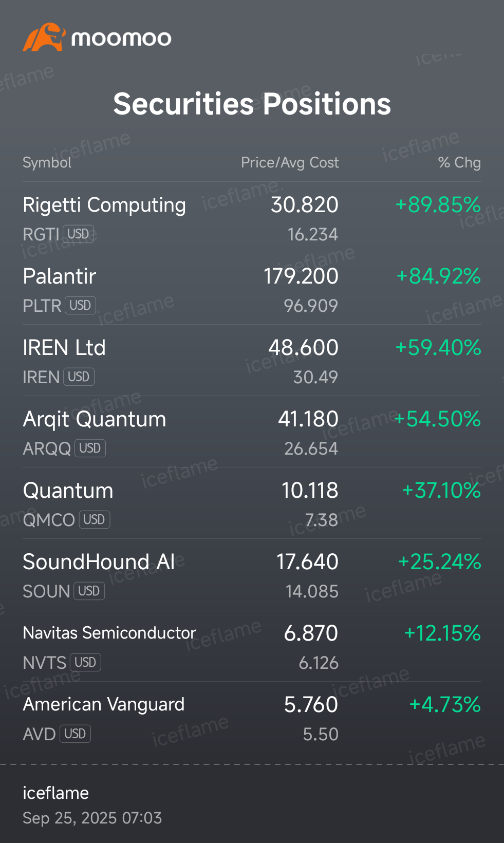Open Navitas Semiconductor position details
The width and height of the screenshot is (504, 843).
coord(252,646)
